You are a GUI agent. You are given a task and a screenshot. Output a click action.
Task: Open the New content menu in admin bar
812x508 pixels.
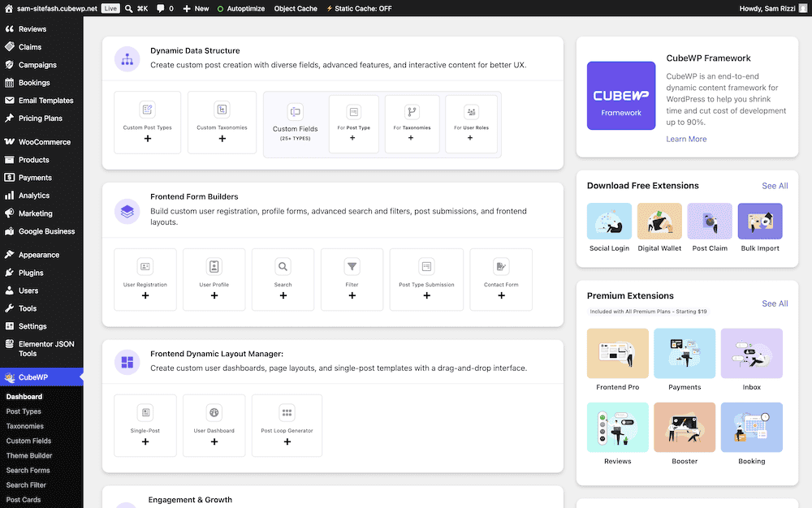click(x=196, y=8)
